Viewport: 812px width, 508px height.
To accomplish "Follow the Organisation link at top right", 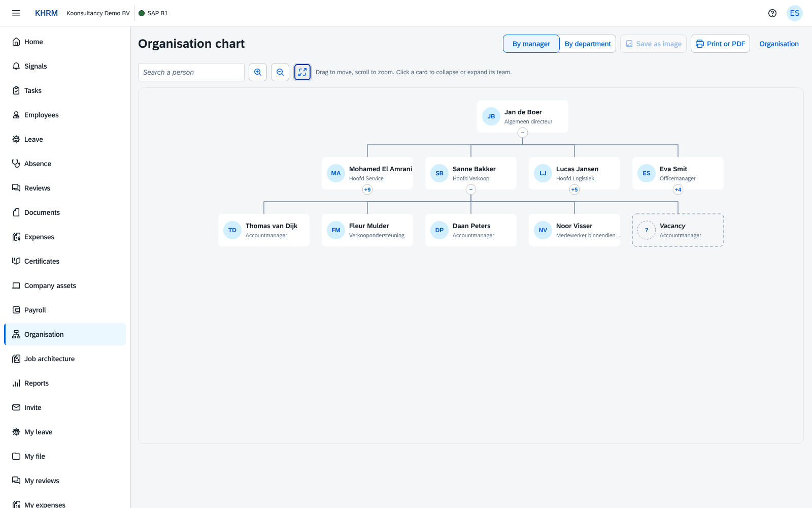I will pos(779,44).
